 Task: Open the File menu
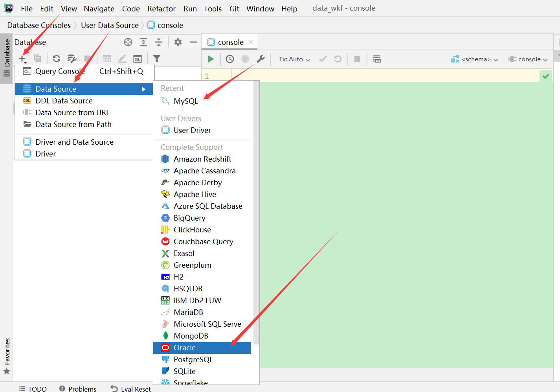26,9
